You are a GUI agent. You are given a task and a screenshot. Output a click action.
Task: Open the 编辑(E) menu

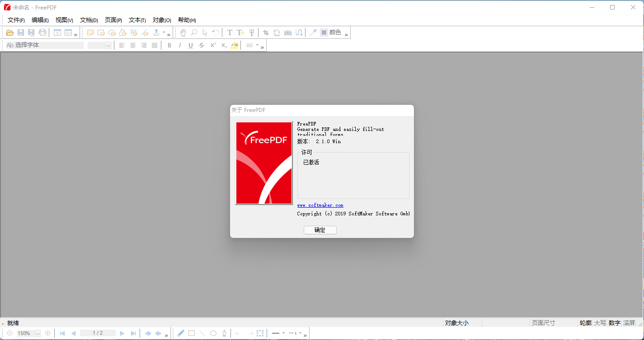[40, 20]
